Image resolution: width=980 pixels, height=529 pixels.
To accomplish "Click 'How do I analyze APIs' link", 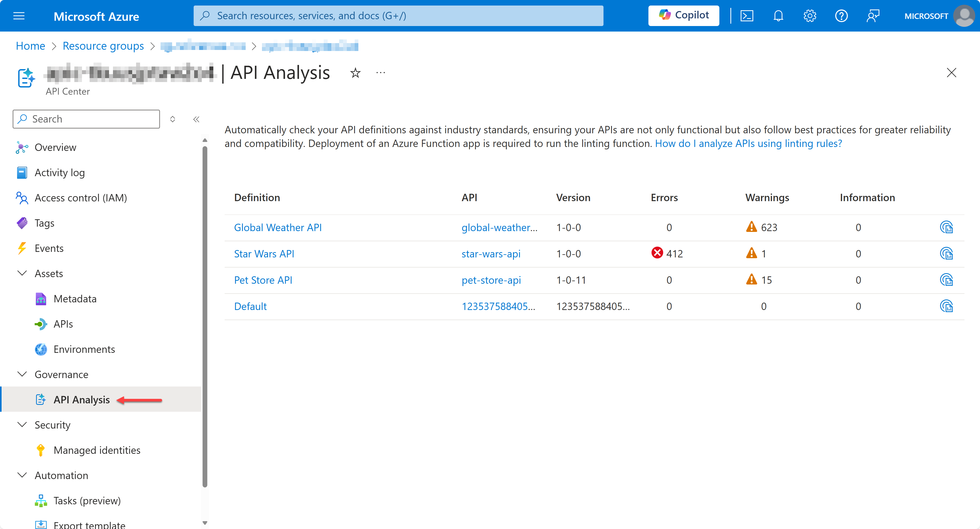I will [748, 144].
